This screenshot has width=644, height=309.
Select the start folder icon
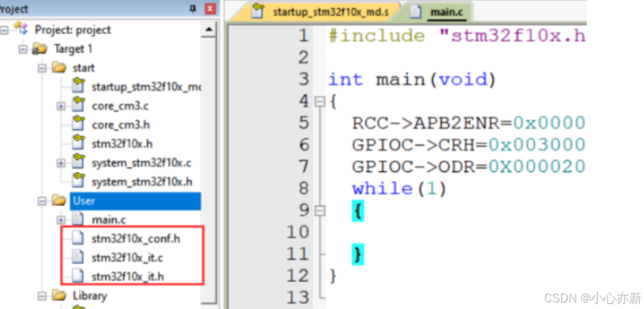tap(59, 68)
